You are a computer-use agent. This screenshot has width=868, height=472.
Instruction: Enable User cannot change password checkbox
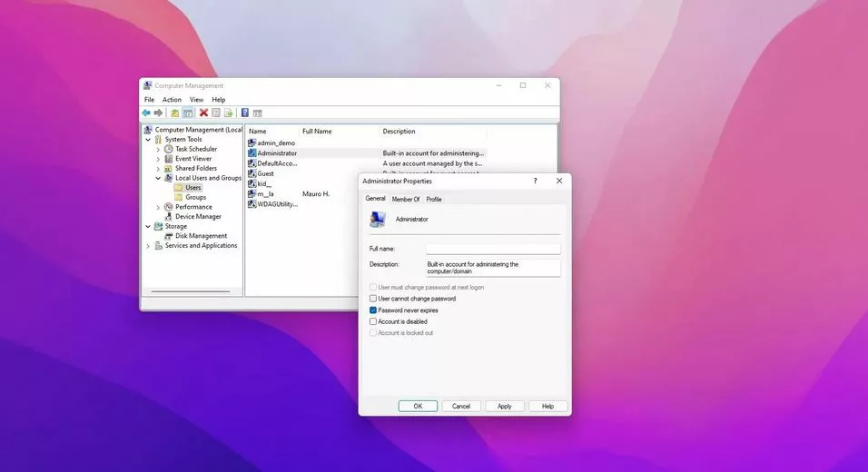[373, 299]
